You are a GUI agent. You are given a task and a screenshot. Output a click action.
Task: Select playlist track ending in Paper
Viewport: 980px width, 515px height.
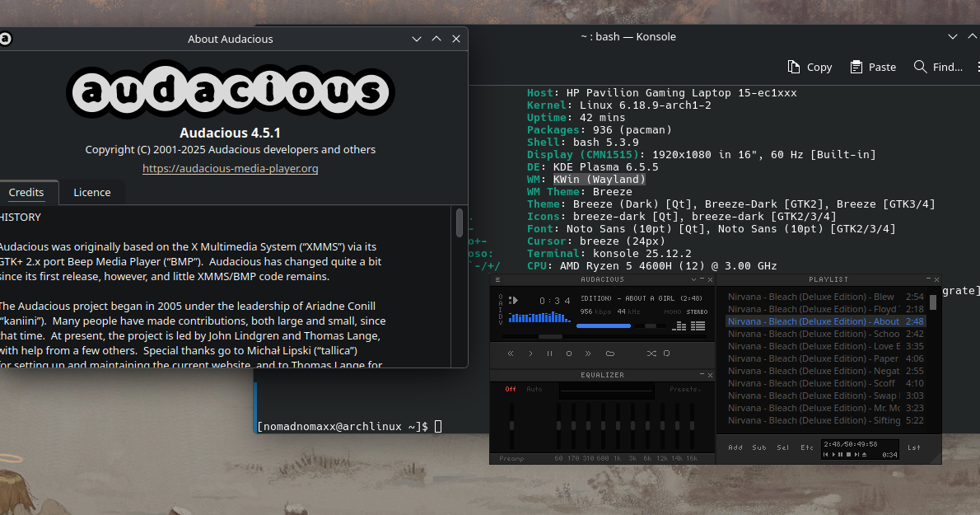(x=825, y=358)
